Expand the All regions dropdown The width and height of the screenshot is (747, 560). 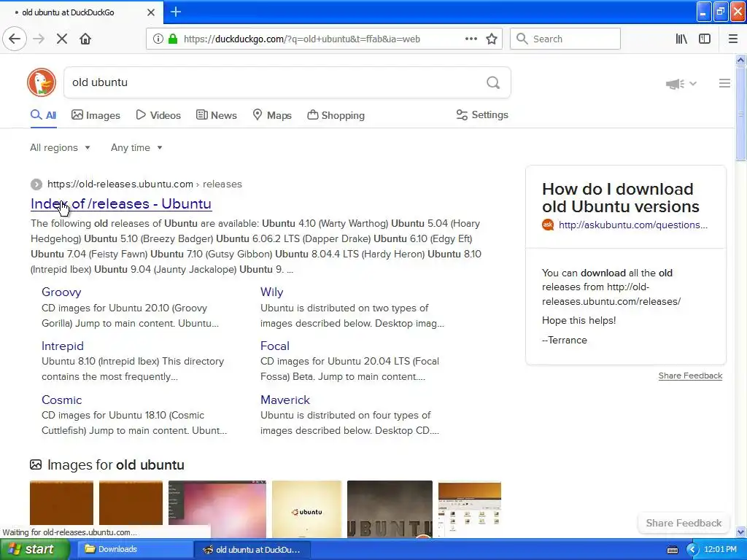coord(60,147)
